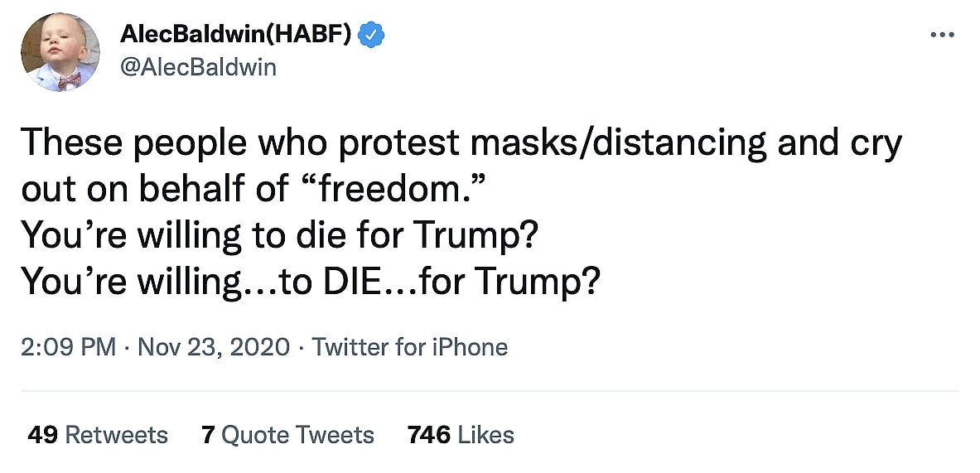Image resolution: width=980 pixels, height=473 pixels.
Task: Show the Quote Tweets list
Action: [299, 435]
